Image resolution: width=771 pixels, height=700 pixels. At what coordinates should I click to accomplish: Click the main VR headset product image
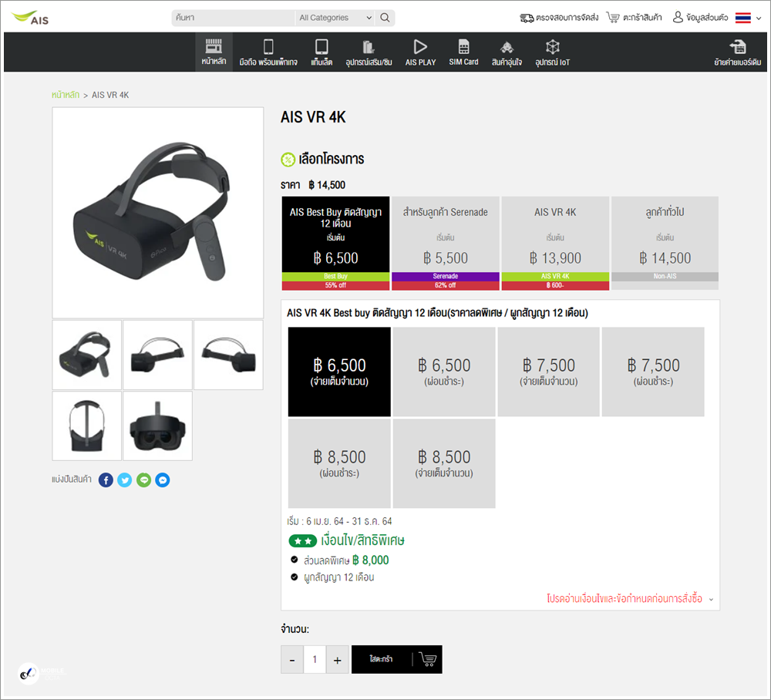pos(158,213)
